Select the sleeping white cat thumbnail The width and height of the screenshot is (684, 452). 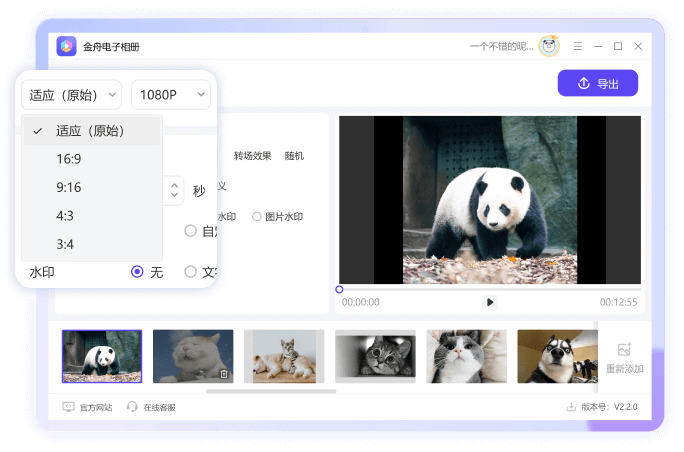click(x=193, y=356)
